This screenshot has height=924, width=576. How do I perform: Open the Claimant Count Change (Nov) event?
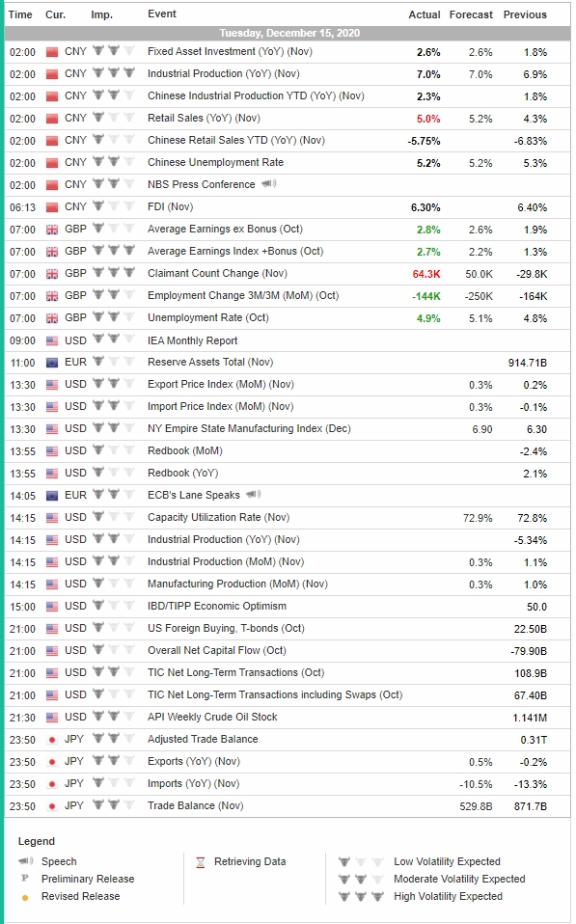[x=217, y=273]
